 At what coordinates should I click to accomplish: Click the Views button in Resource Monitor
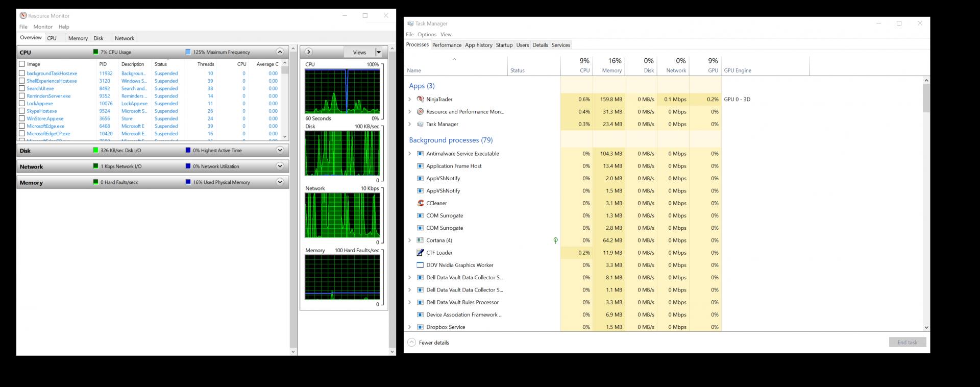coord(359,52)
